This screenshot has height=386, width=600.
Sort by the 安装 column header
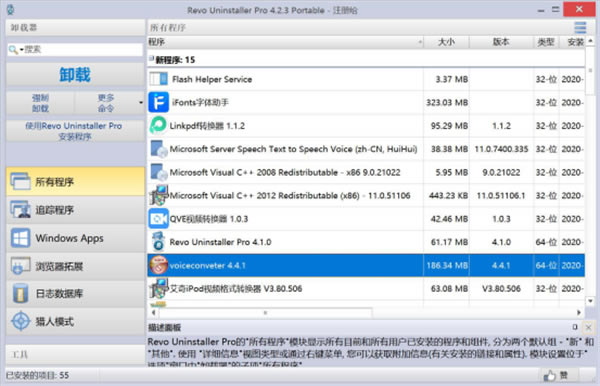pyautogui.click(x=572, y=42)
